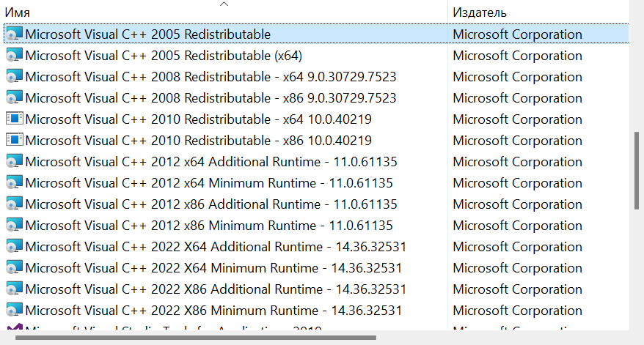Click icon of 2012 x64 Additional Runtime

tap(14, 162)
